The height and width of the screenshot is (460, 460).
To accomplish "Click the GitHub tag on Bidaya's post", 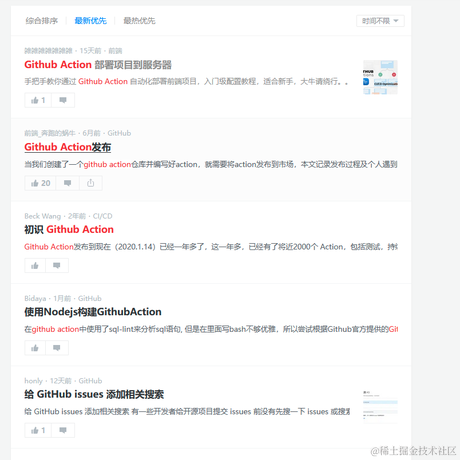I will tap(90, 298).
